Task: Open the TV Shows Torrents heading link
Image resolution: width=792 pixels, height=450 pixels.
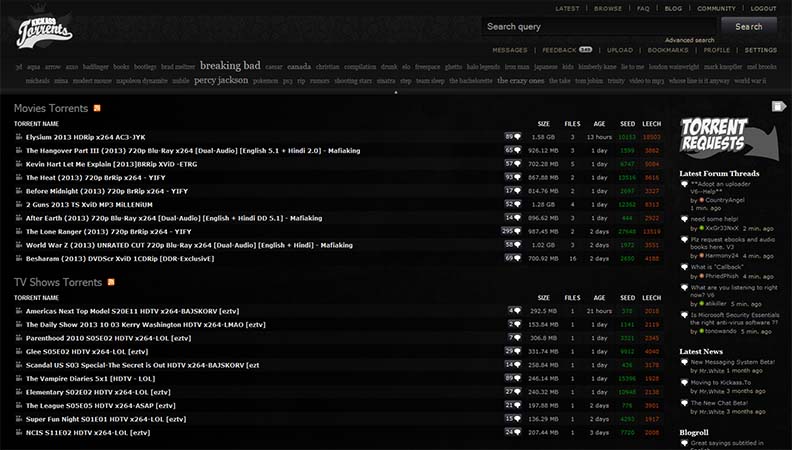Action: click(58, 282)
